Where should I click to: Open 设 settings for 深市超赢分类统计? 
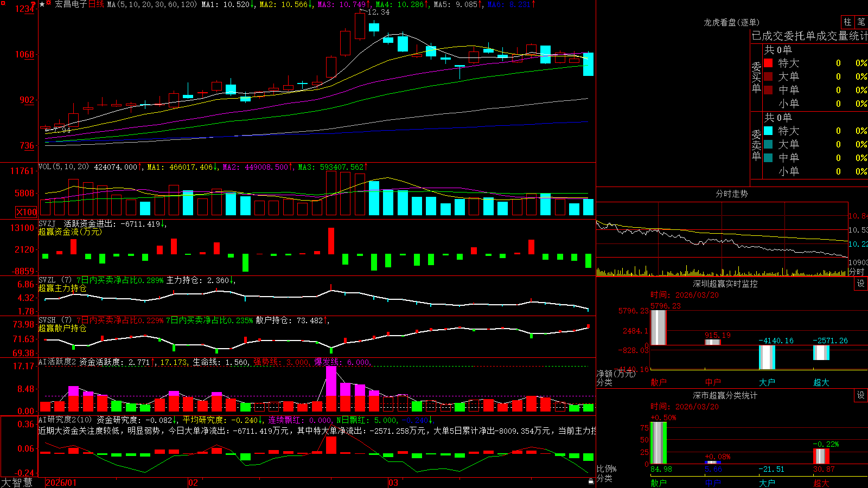861,395
